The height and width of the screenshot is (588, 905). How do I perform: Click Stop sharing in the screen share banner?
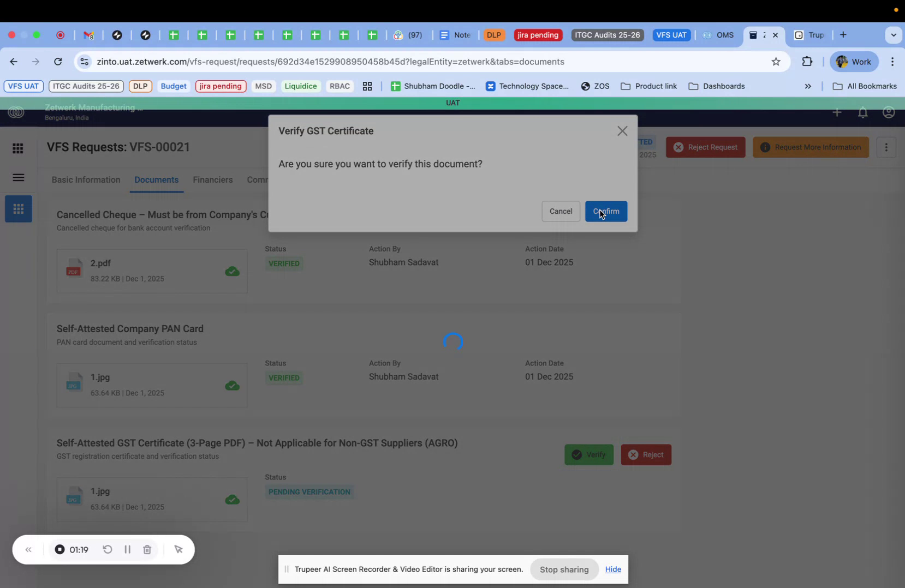point(564,569)
